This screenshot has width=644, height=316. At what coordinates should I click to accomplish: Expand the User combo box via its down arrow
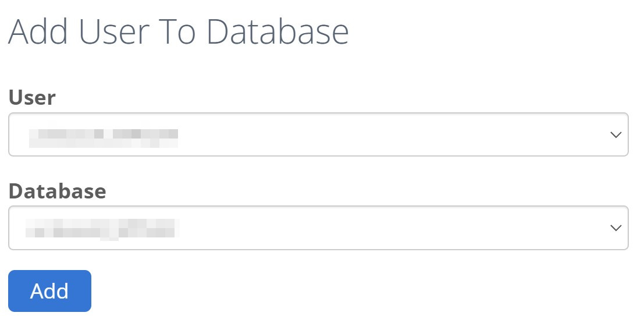click(615, 135)
